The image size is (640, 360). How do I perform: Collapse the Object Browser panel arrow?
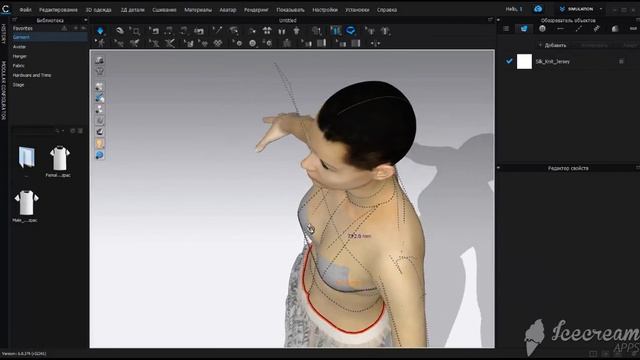pyautogui.click(x=498, y=20)
